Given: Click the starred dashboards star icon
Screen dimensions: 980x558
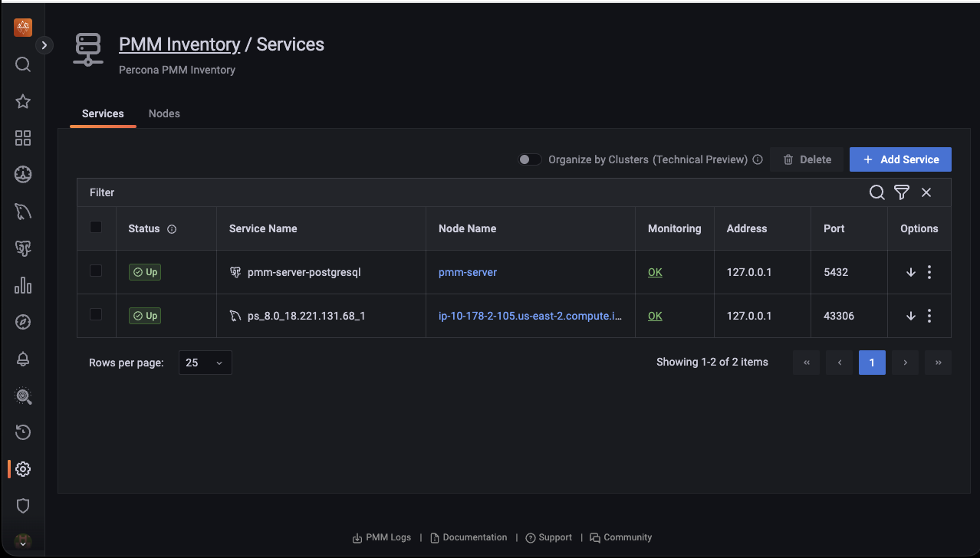Looking at the screenshot, I should [23, 101].
